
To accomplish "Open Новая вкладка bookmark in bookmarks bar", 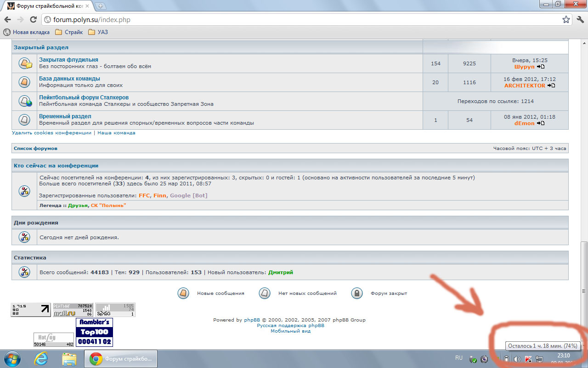I will tap(27, 32).
